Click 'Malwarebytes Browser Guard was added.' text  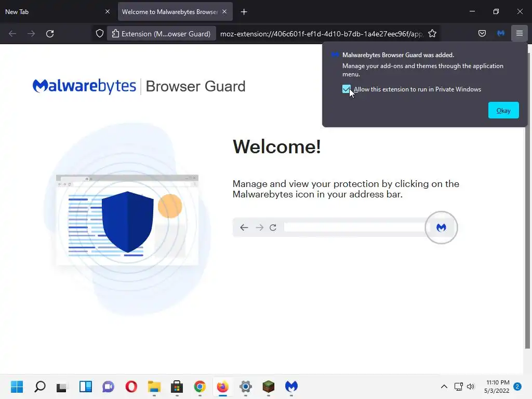pyautogui.click(x=398, y=55)
